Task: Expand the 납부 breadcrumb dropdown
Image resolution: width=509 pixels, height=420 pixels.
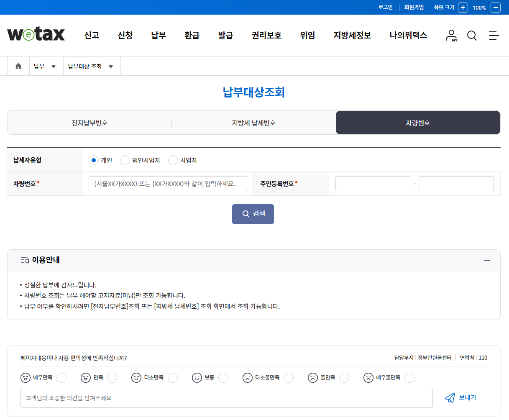Action: (53, 66)
